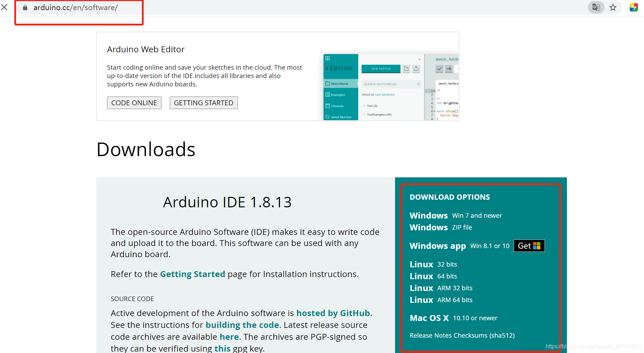The image size is (644, 353).
Task: Click the DOWNLOAD OPTIONS heading
Action: 450,197
